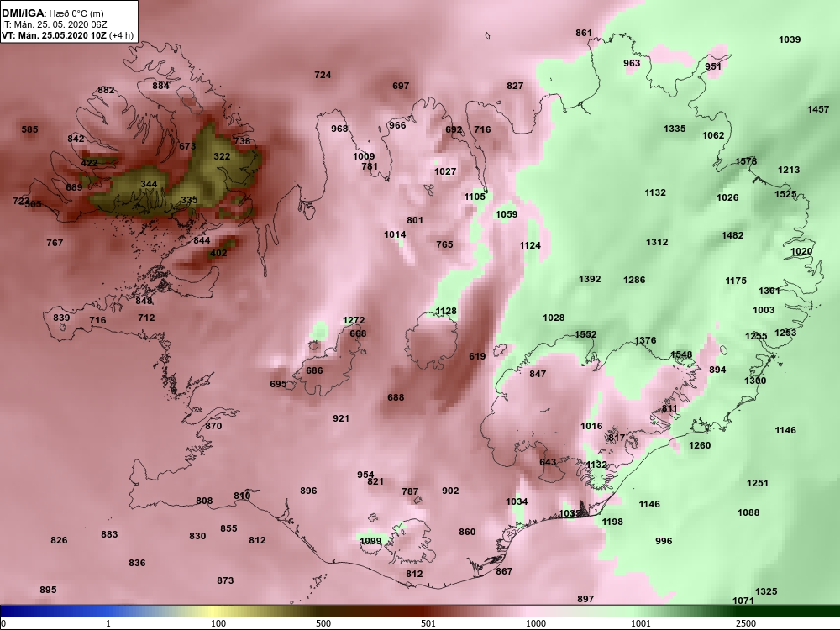Click the 686 value on the map
This screenshot has height=630, width=840.
pos(314,370)
